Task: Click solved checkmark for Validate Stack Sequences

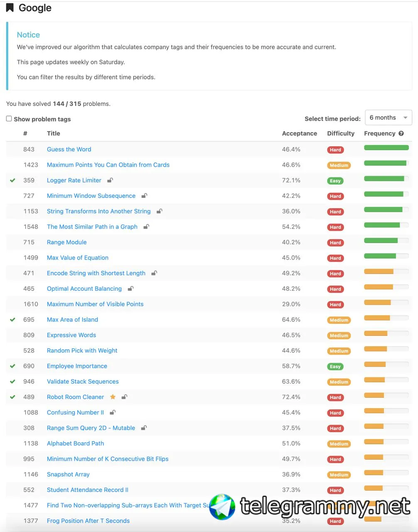Action: (x=12, y=382)
